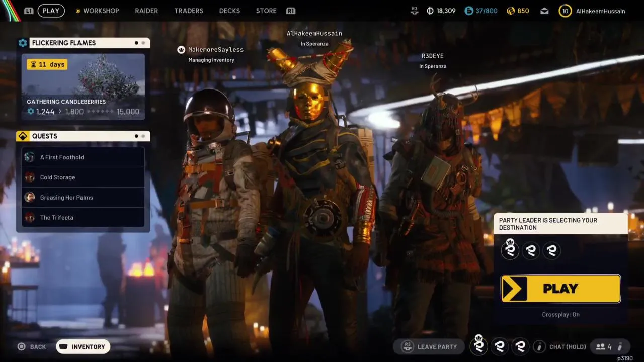644x362 pixels.
Task: Select second page dot in Flickering Flames header
Action: 143,43
